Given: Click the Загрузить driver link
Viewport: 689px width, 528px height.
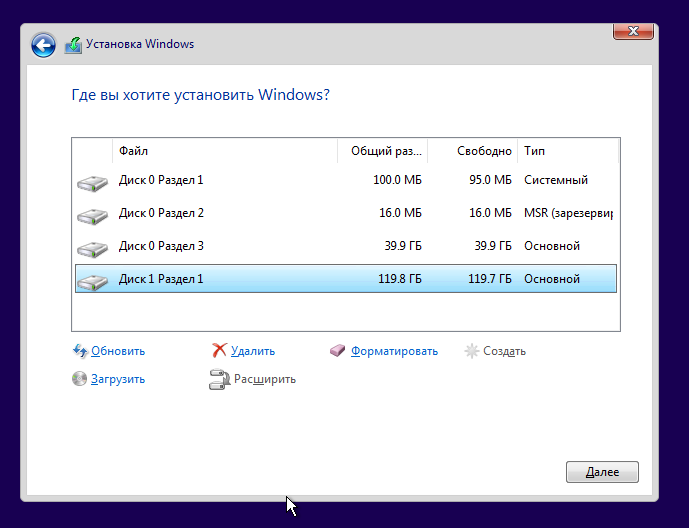Looking at the screenshot, I should [x=118, y=379].
